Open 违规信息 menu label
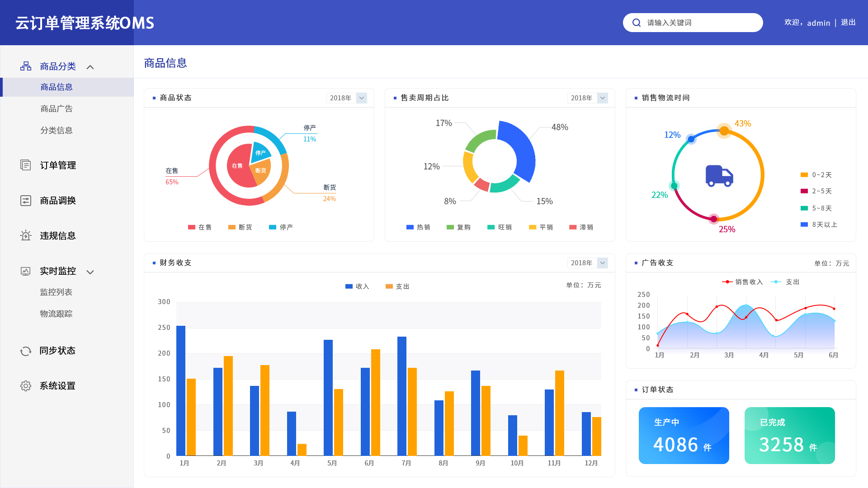This screenshot has height=488, width=868. [58, 236]
